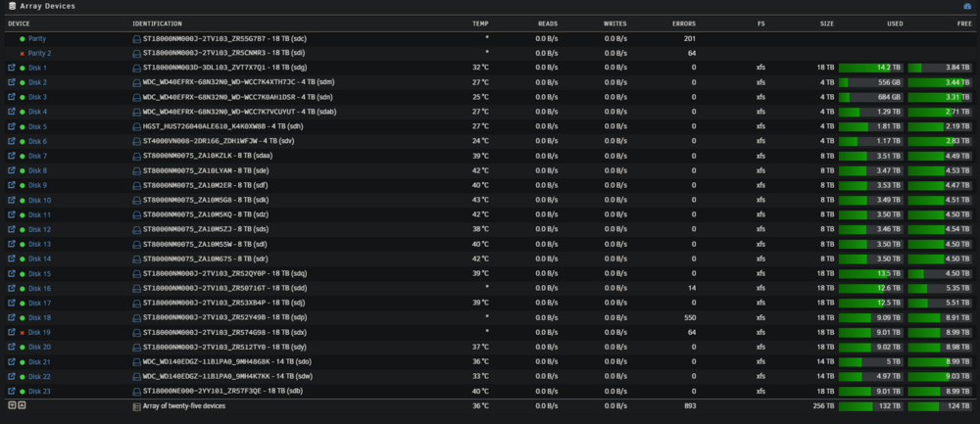Viewport: 980px width, 424px height.
Task: Open the Disk 21 device link
Action: click(x=39, y=361)
